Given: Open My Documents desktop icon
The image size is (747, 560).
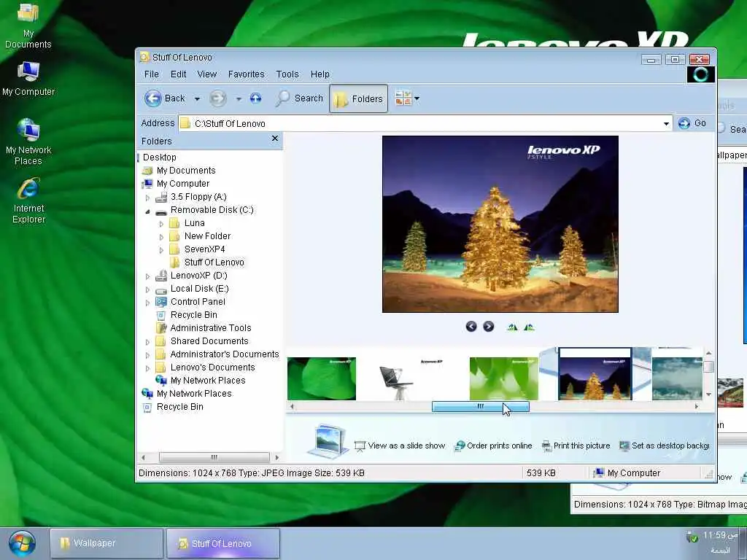Looking at the screenshot, I should pyautogui.click(x=28, y=26).
